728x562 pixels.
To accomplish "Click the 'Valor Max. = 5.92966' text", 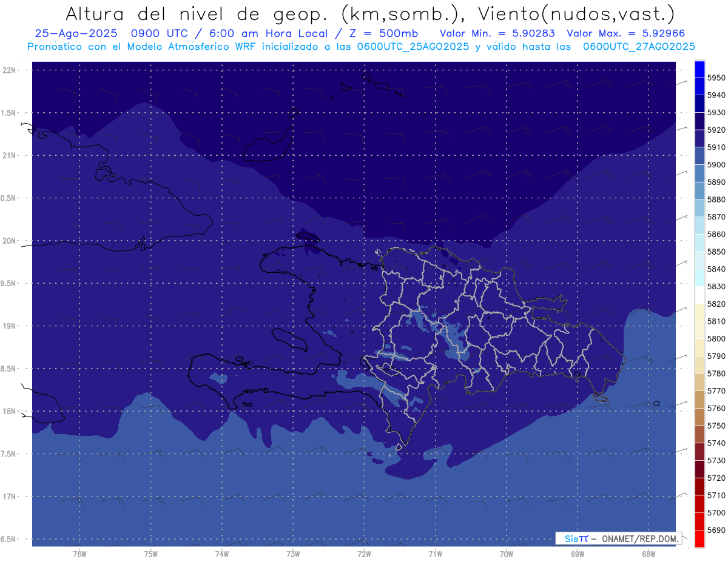I will click(627, 33).
